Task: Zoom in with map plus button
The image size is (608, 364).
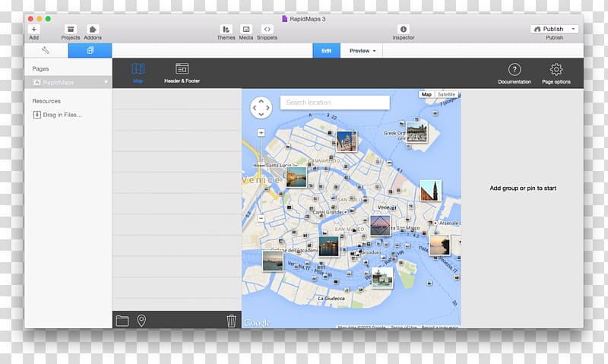Action: pyautogui.click(x=261, y=132)
